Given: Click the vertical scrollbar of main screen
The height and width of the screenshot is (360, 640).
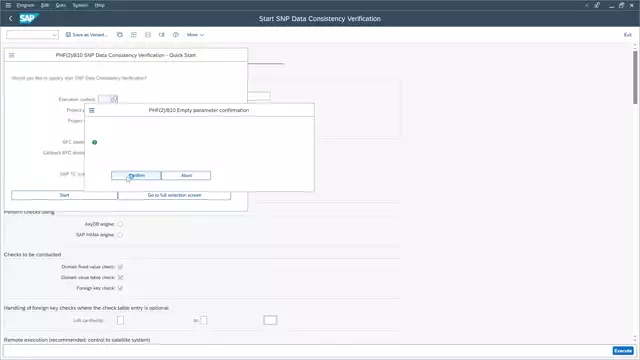Looking at the screenshot, I should pyautogui.click(x=635, y=78).
